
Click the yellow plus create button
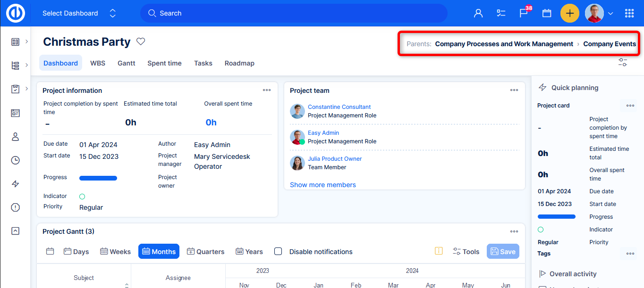click(570, 13)
